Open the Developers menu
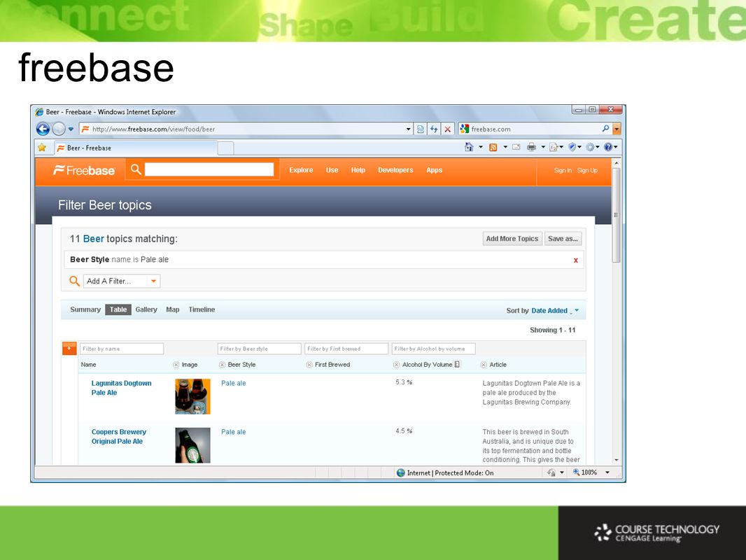The image size is (746, 560). point(396,170)
